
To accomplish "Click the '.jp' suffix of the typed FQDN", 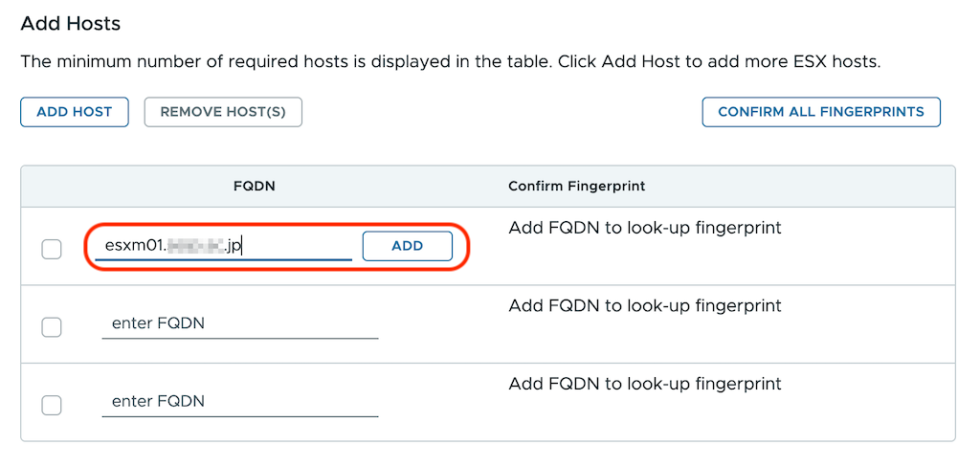I will (x=233, y=246).
